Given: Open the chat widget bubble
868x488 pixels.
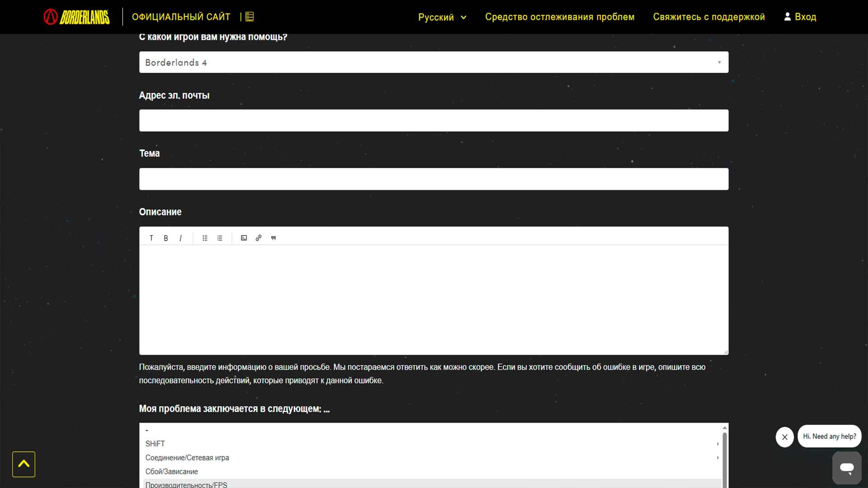Looking at the screenshot, I should (x=847, y=468).
